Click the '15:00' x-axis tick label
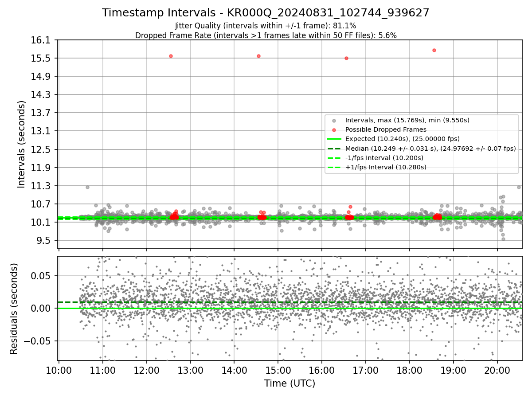The width and height of the screenshot is (532, 399). coord(278,371)
